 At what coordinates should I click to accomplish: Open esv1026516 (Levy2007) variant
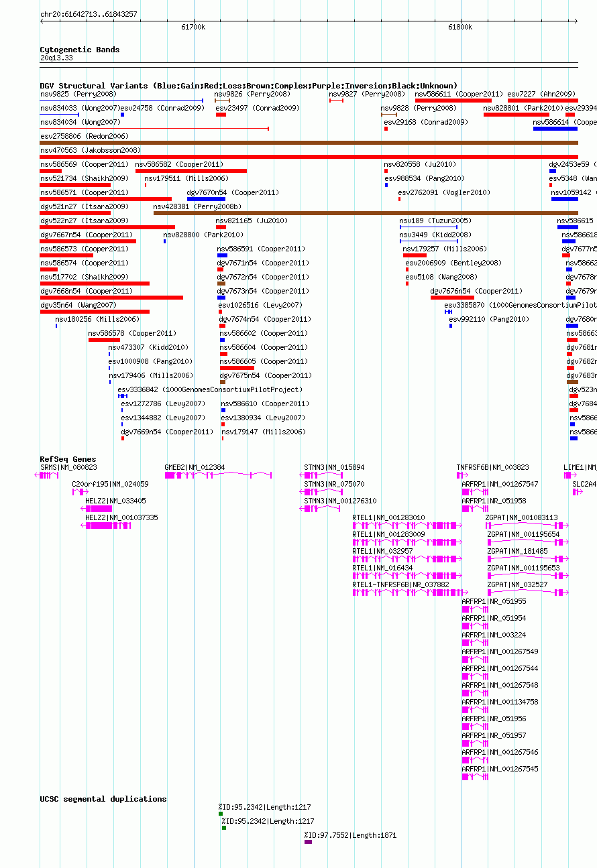[220, 312]
